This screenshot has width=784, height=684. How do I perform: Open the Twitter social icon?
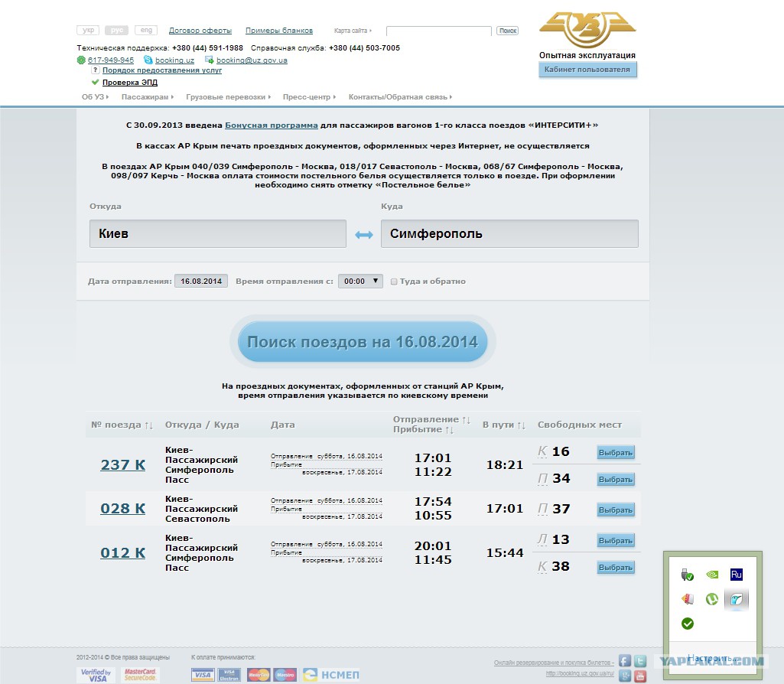pos(640,660)
